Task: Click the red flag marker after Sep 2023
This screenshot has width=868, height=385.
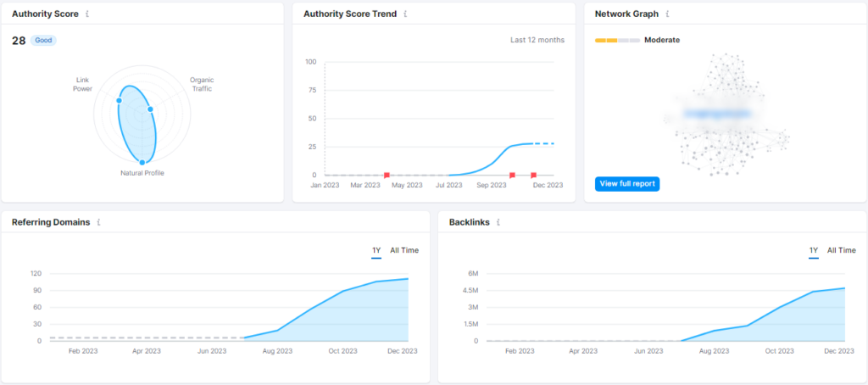Action: coord(512,175)
